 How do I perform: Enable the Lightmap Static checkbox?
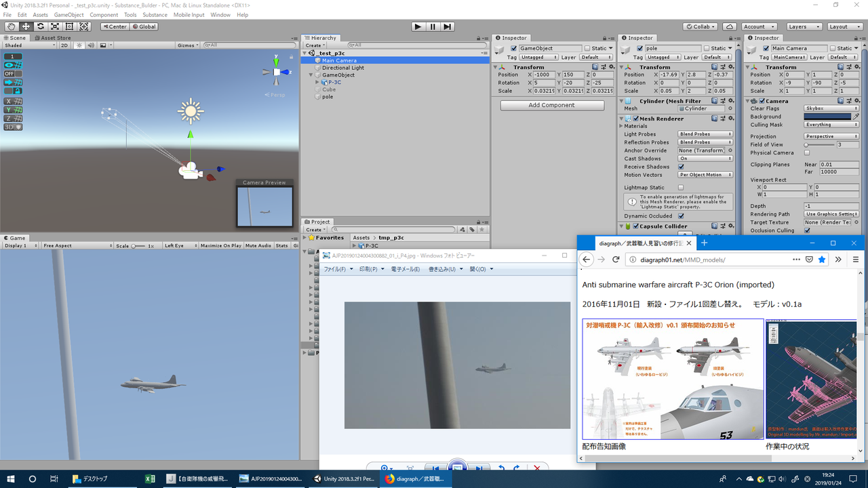tap(681, 188)
